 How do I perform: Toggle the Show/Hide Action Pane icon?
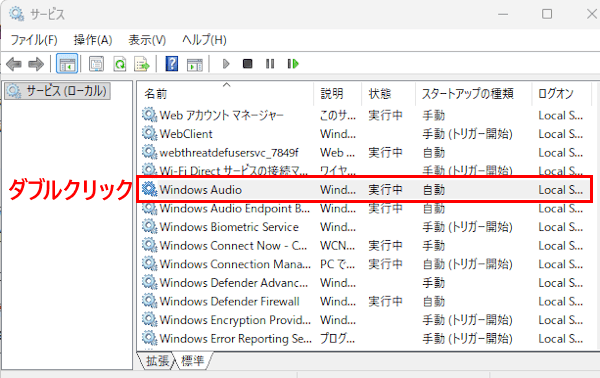coord(195,64)
